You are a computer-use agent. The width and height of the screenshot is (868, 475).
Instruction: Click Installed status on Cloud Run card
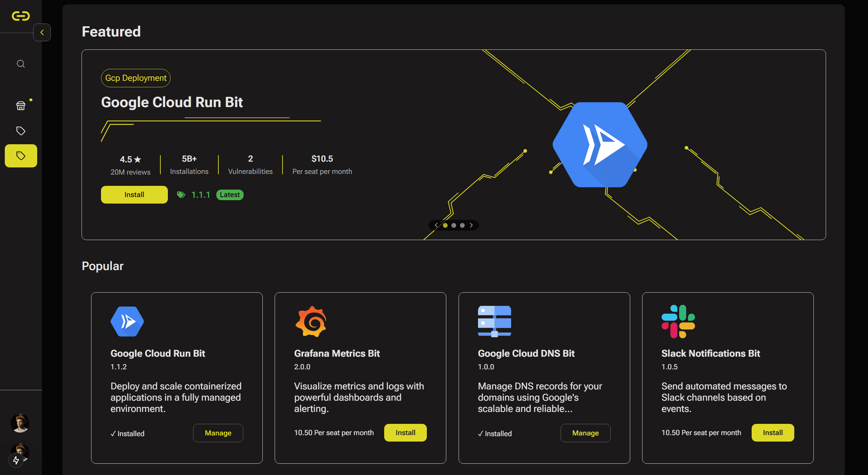[x=127, y=434]
